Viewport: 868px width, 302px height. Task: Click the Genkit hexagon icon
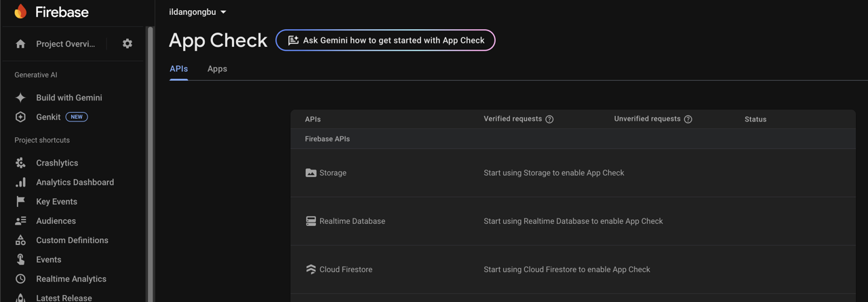click(x=20, y=117)
